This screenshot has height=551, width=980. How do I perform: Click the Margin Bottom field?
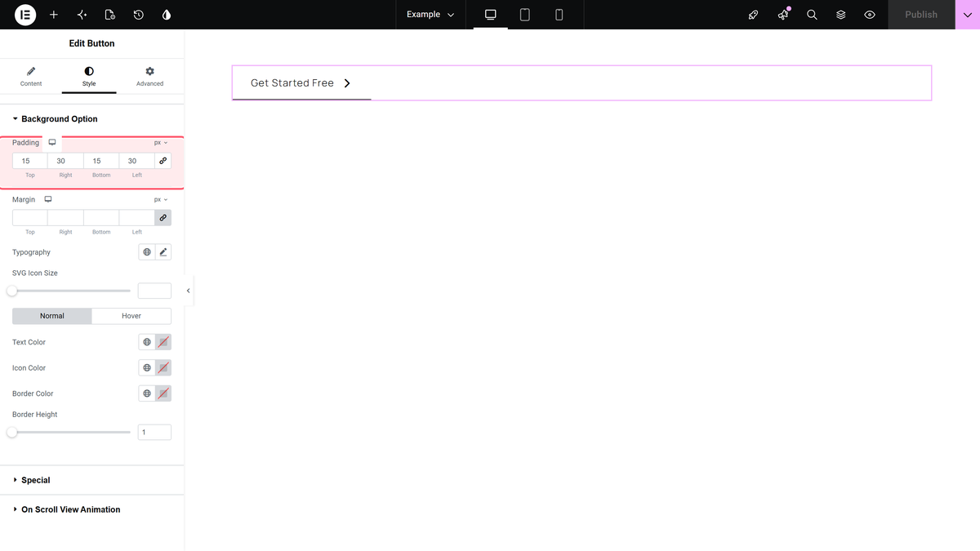pos(101,218)
